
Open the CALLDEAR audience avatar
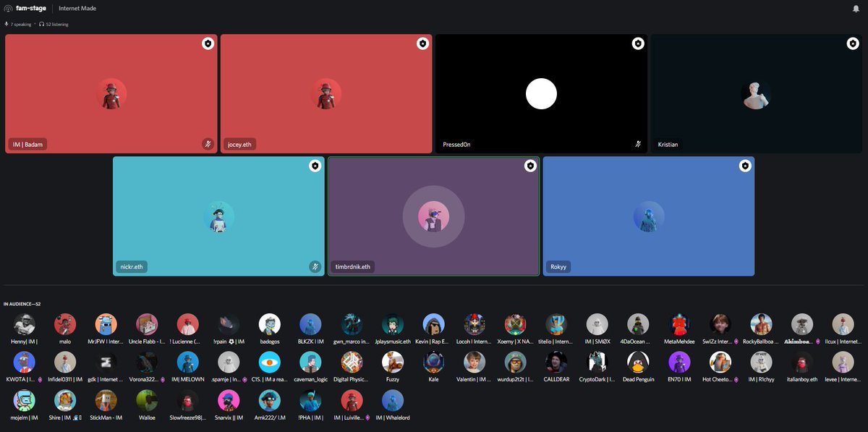[556, 362]
